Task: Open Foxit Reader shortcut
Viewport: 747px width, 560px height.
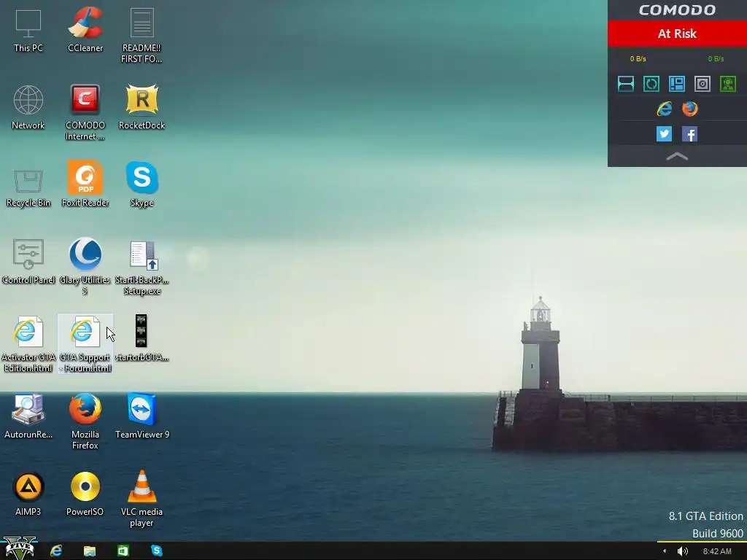Action: (85, 184)
